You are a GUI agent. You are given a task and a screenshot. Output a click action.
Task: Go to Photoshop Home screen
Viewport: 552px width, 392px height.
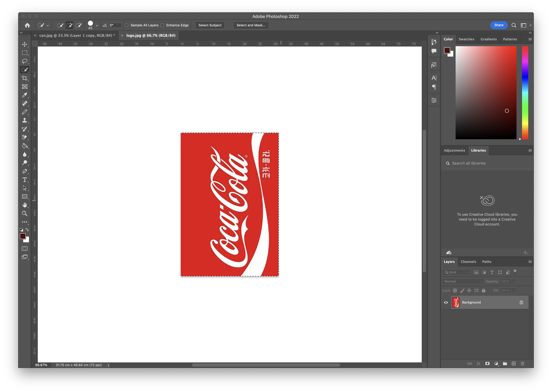(x=27, y=25)
